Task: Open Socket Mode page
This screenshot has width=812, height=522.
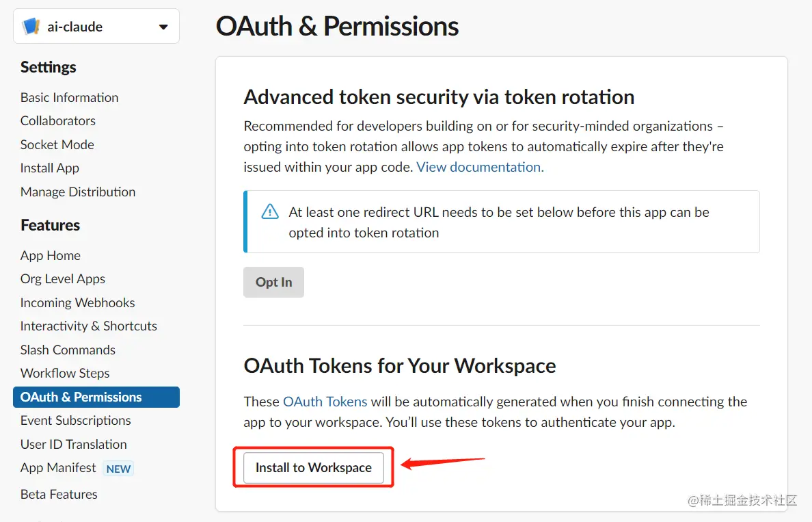Action: 57,144
